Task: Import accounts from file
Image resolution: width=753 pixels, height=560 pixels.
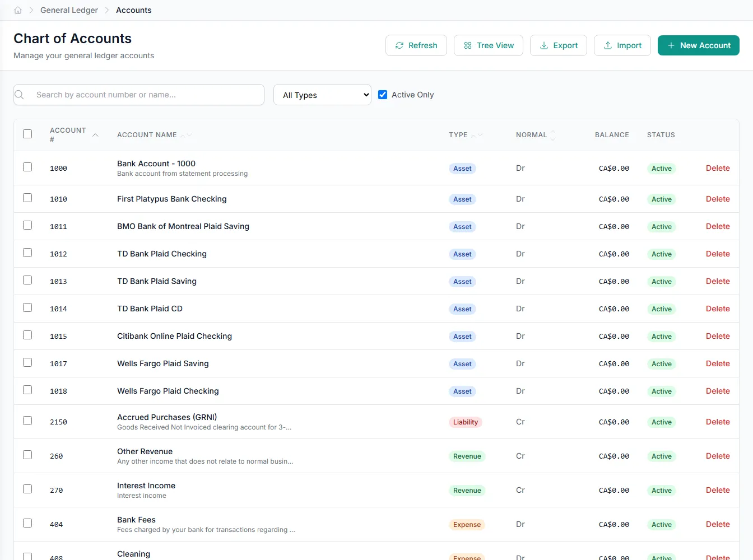Action: (x=622, y=45)
